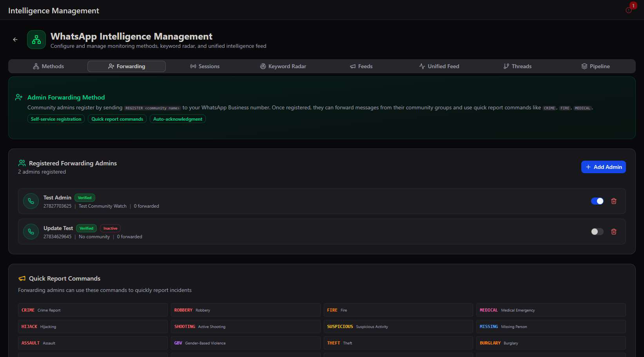Select the SUSPICIOUS Suspicious Activity command
The image size is (644, 357).
[398, 326]
